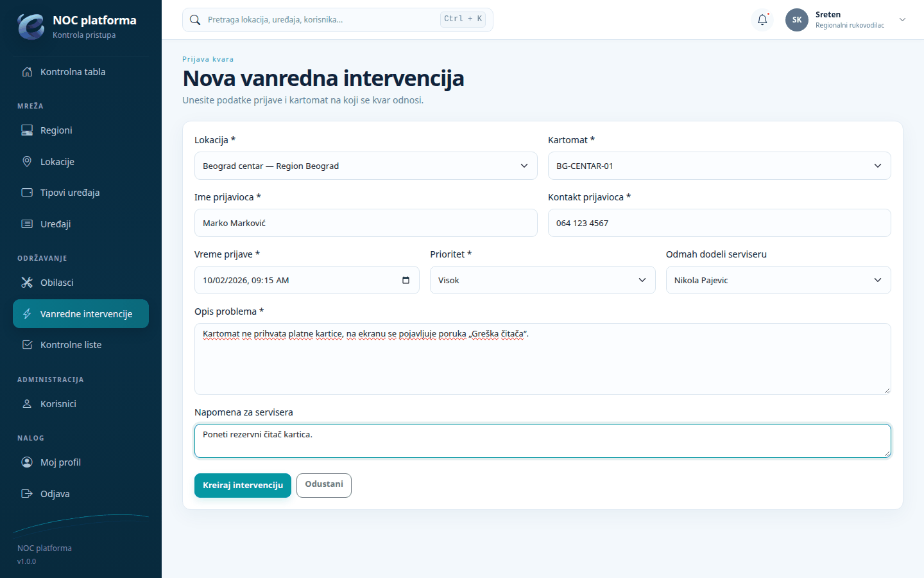Click into Napomena za servisera textarea
Screen dimensions: 924x578
(543, 441)
